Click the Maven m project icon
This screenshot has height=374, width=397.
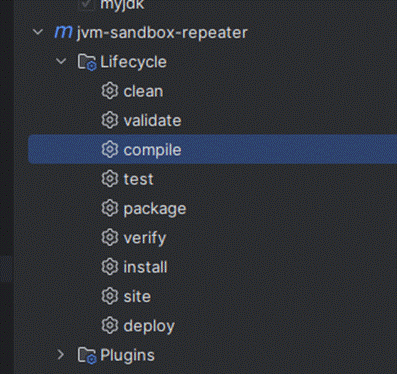[63, 32]
